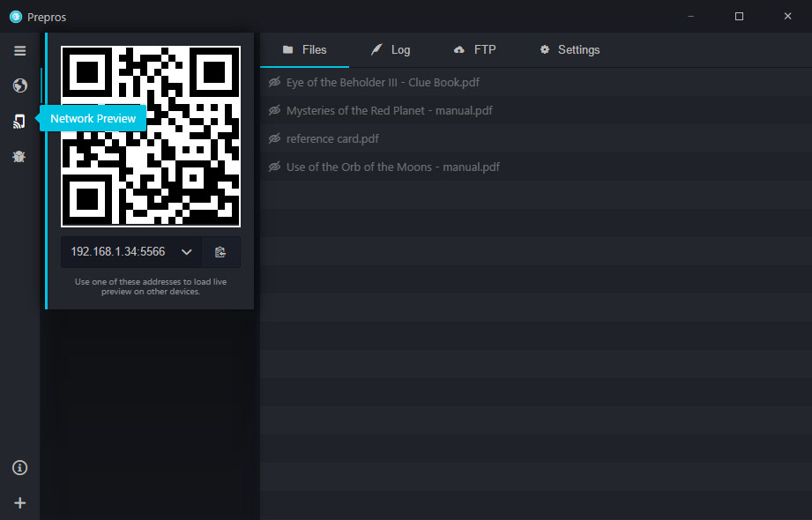The height and width of the screenshot is (520, 812).
Task: Select Mysteries of the Red Planet - manual.pdf
Action: coord(390,110)
